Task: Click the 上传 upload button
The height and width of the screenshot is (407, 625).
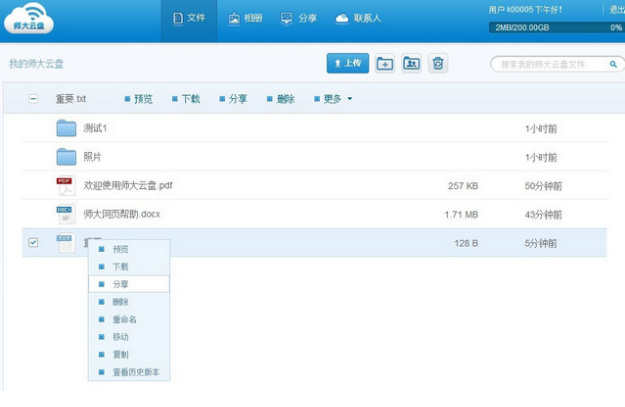Action: (348, 63)
